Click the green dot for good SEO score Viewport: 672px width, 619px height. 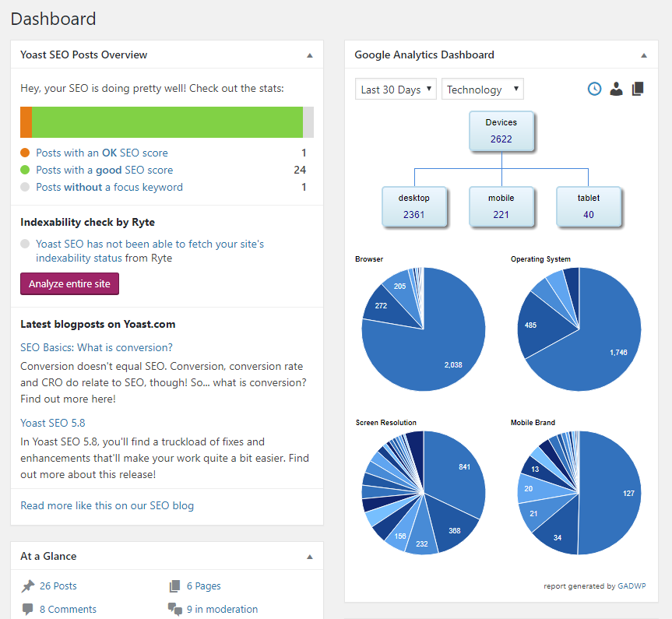[25, 170]
